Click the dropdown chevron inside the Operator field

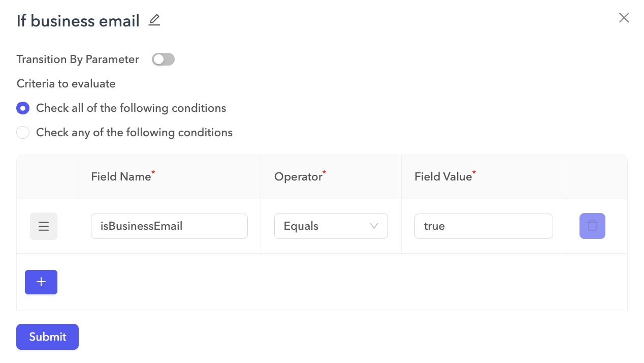[374, 226]
